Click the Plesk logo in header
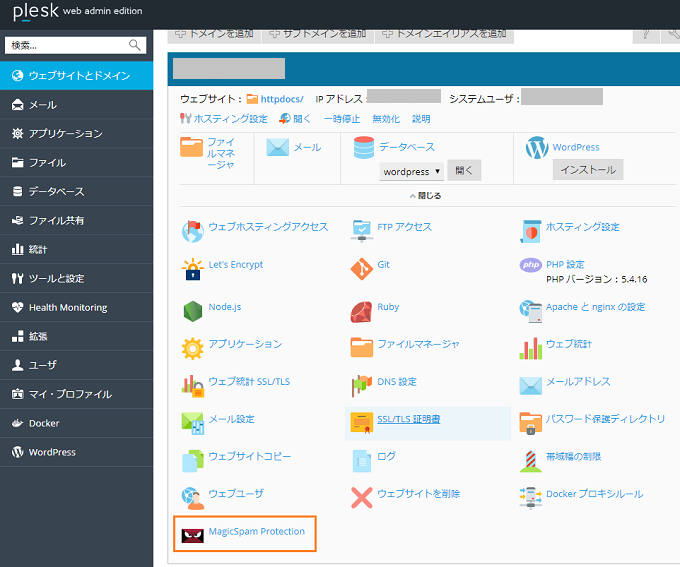The width and height of the screenshot is (680, 567). pos(36,11)
